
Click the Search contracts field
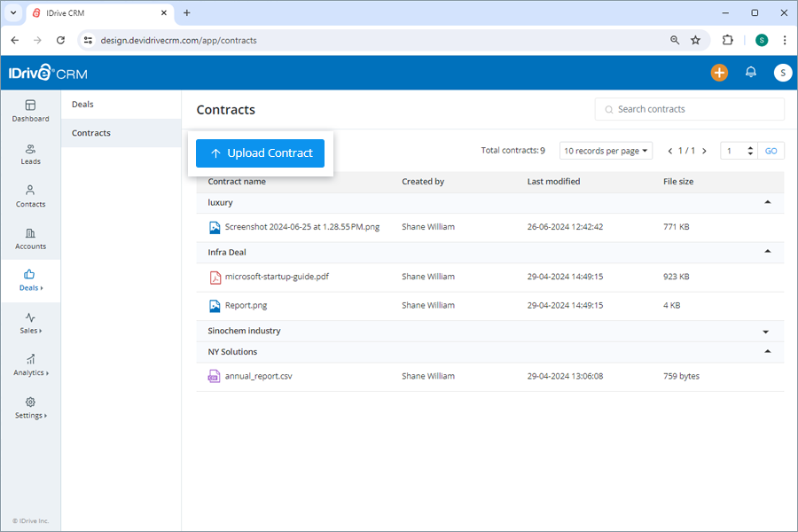pos(690,108)
